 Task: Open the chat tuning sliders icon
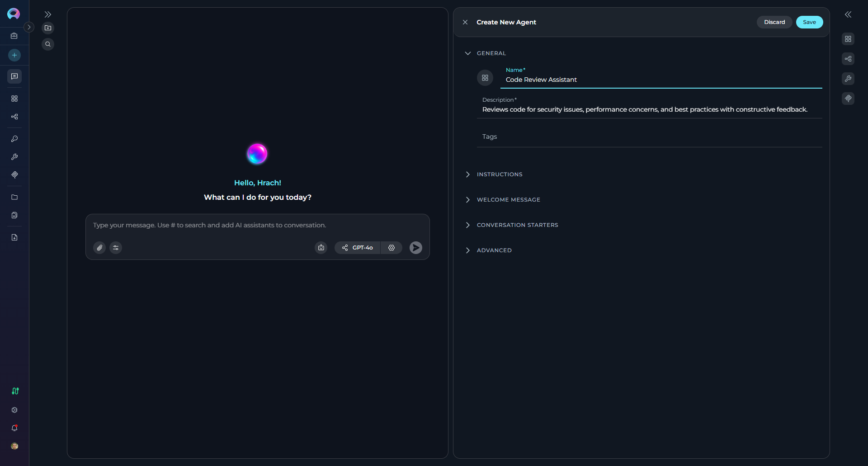pyautogui.click(x=116, y=248)
